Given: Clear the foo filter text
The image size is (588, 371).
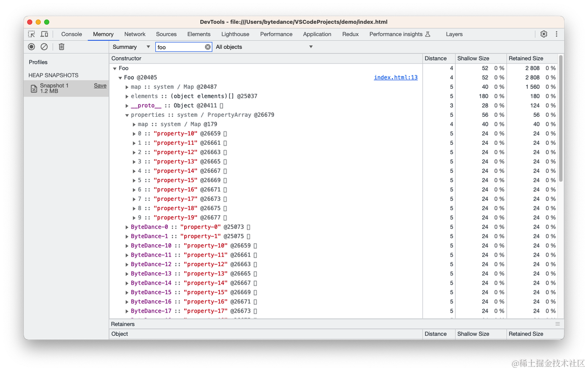Looking at the screenshot, I should point(208,47).
